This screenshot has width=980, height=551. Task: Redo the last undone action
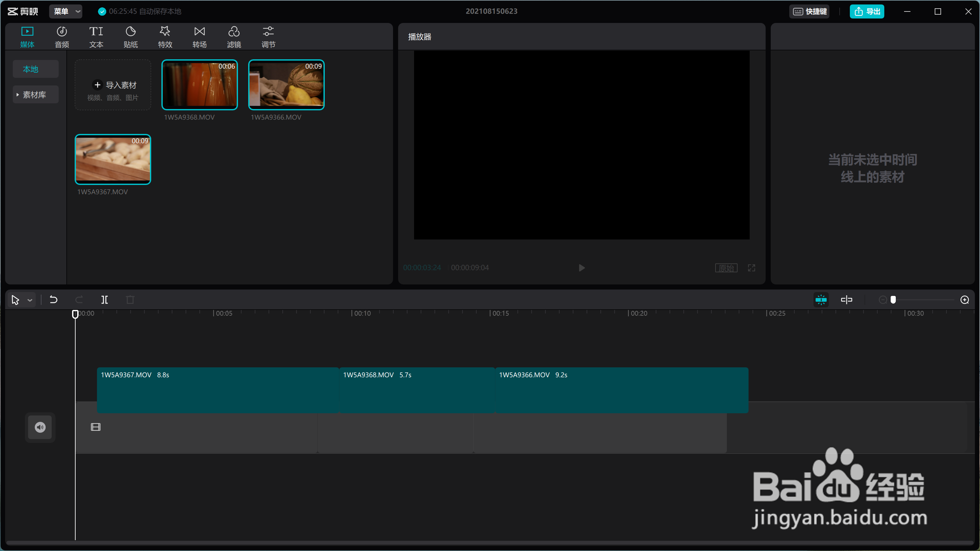79,300
